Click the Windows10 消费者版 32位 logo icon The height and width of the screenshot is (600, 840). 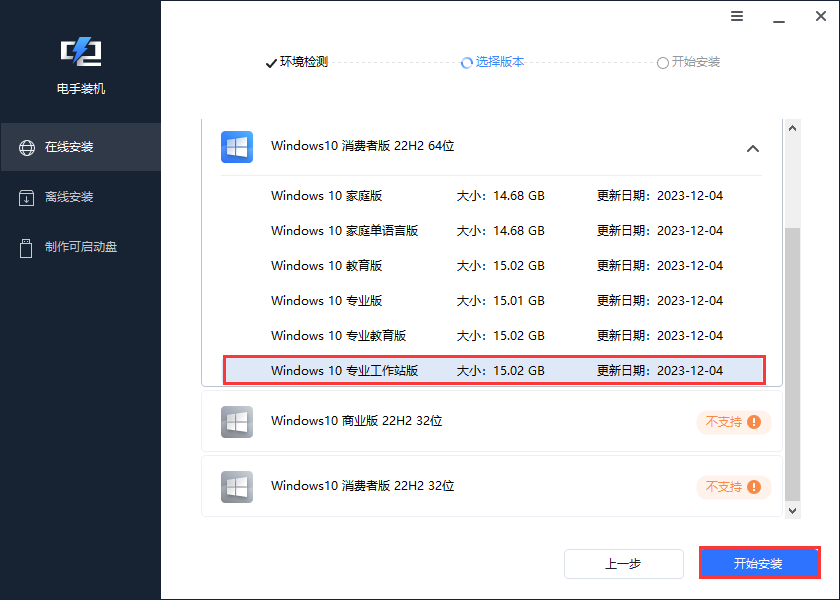pyautogui.click(x=237, y=487)
